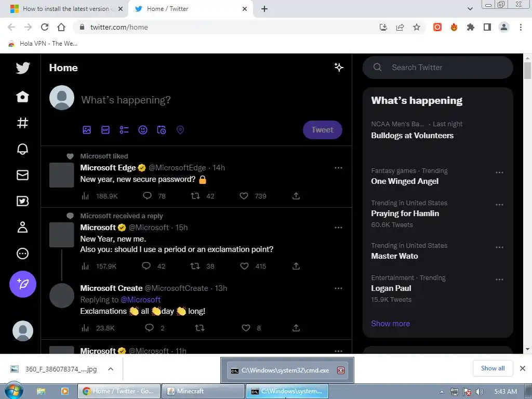Switch to cmd.exe window in taskbar
The width and height of the screenshot is (532, 399).
[x=287, y=391]
